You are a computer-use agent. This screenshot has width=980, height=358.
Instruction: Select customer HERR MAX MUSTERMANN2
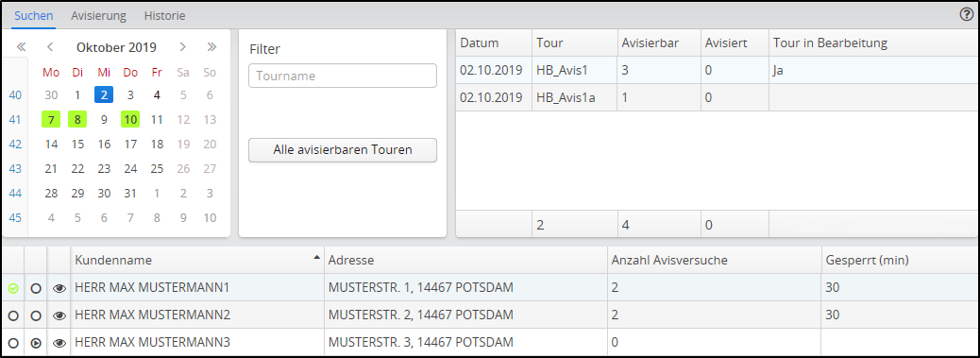click(153, 315)
